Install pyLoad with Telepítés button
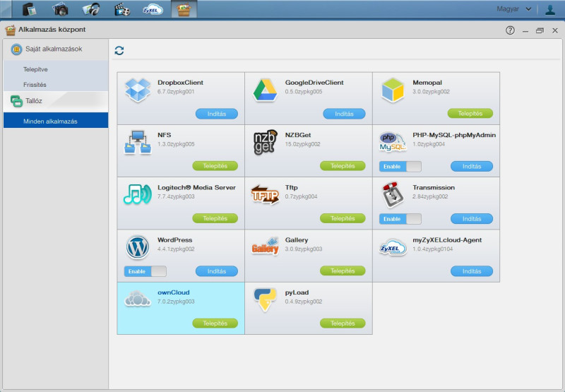This screenshot has height=392, width=565. (343, 323)
